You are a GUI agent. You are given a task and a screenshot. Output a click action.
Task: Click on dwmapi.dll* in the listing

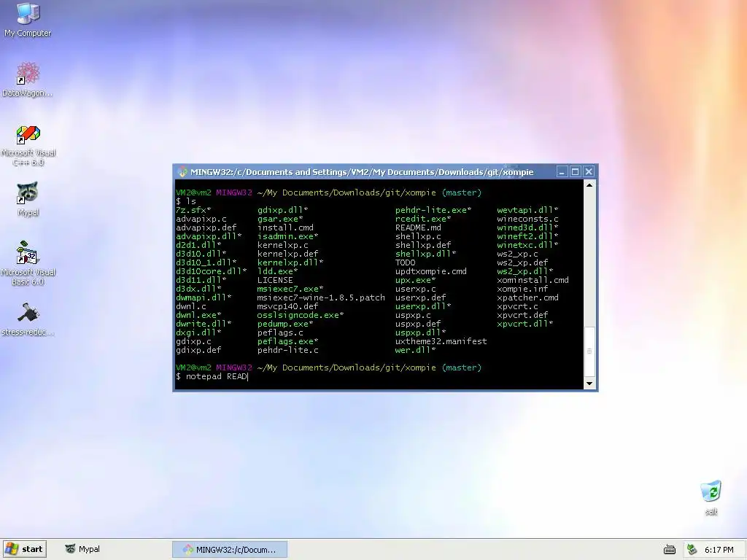point(204,297)
